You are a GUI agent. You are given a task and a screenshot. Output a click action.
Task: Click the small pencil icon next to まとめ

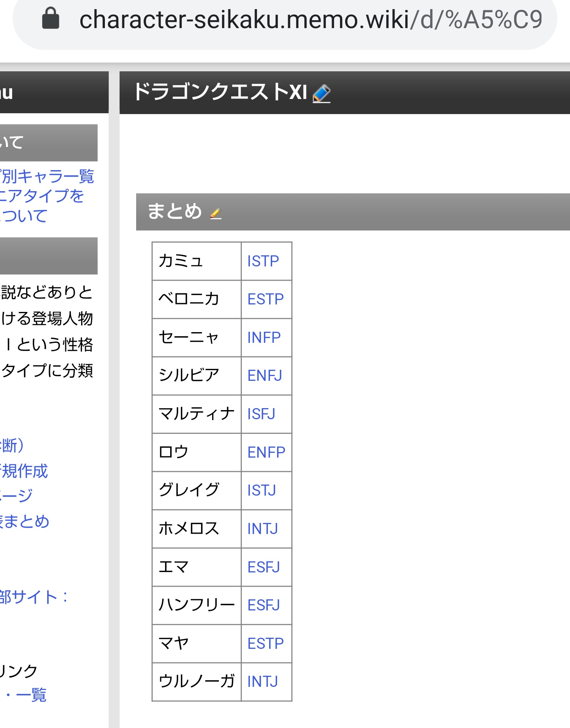[216, 213]
